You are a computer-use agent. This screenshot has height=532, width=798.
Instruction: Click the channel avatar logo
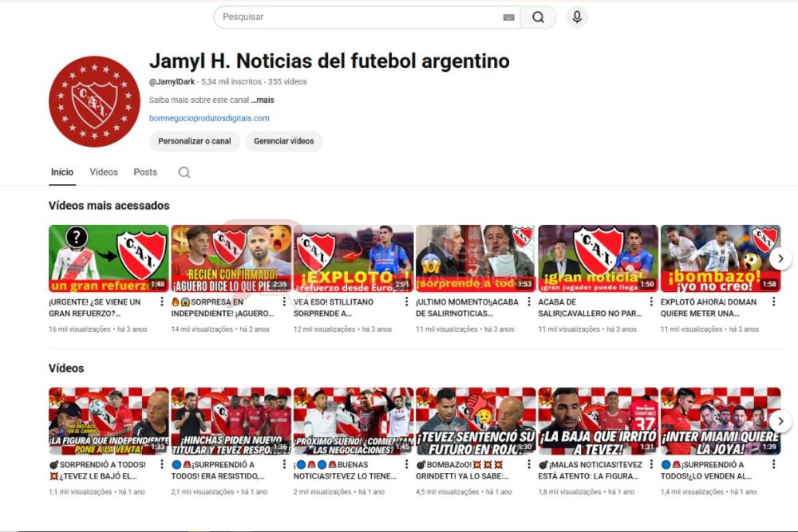coord(93,100)
